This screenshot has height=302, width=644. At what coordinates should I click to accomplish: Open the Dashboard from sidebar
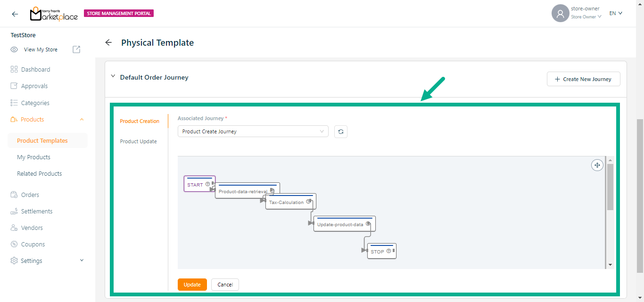(x=35, y=69)
